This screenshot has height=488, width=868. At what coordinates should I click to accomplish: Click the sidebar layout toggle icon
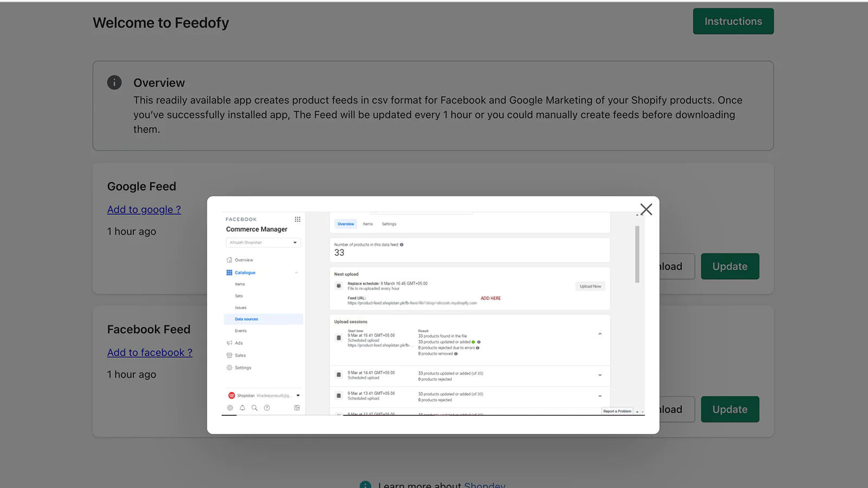297,408
